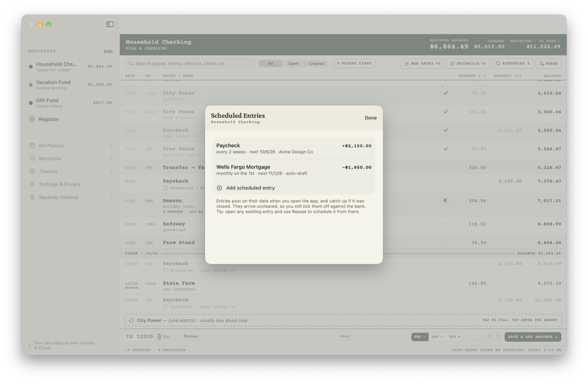Click the Reconcile toolbar button
The width and height of the screenshot is (588, 383).
pos(468,64)
